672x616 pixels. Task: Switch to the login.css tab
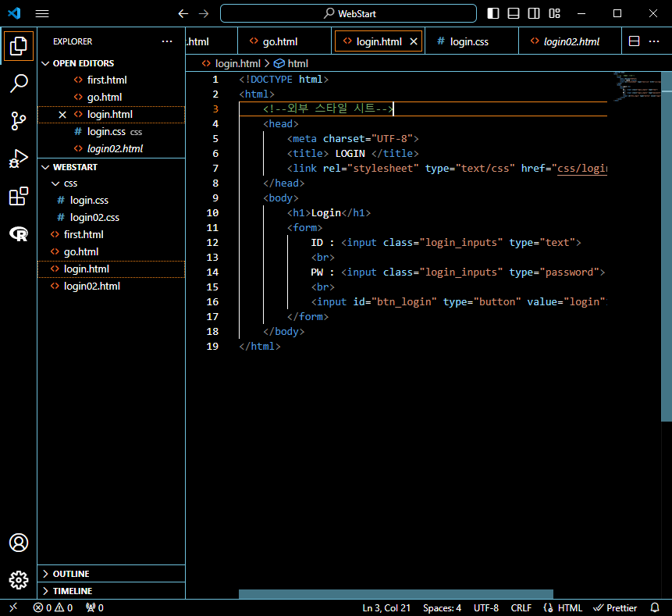point(471,41)
